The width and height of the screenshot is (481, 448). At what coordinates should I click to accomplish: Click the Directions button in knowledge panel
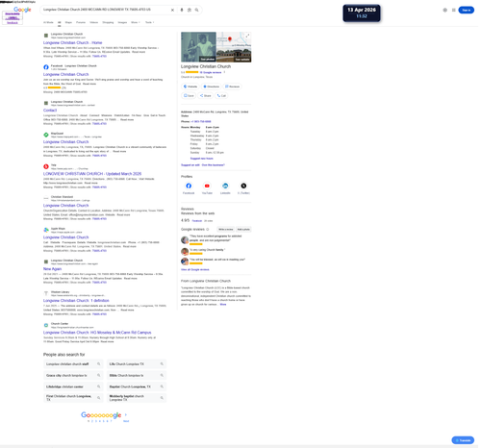212,87
